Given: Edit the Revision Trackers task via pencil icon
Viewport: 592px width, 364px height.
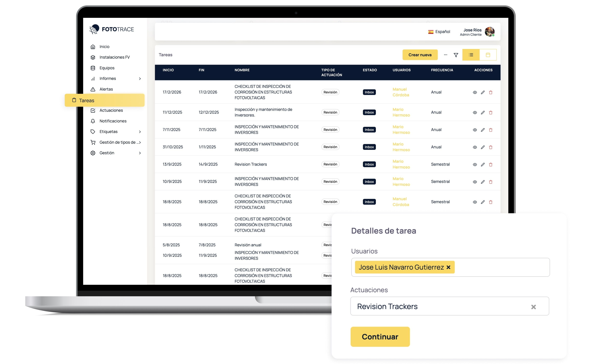Looking at the screenshot, I should (482, 165).
